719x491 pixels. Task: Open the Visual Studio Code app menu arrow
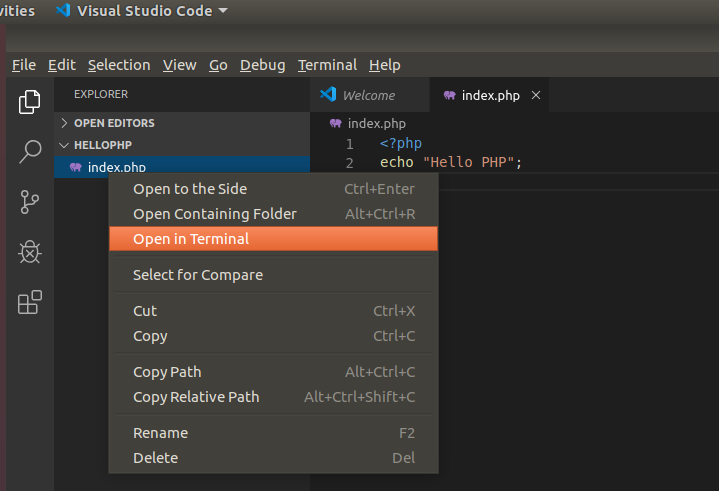(x=223, y=11)
